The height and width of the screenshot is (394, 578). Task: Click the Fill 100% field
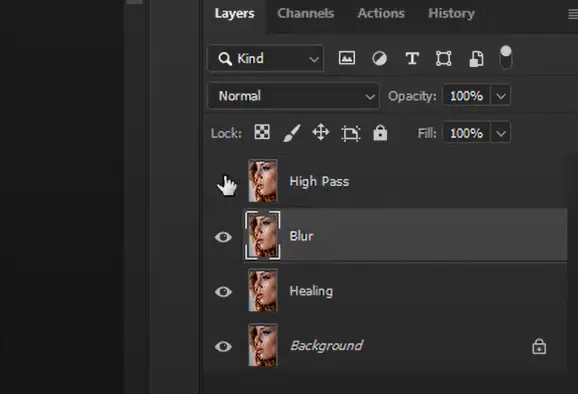[466, 133]
